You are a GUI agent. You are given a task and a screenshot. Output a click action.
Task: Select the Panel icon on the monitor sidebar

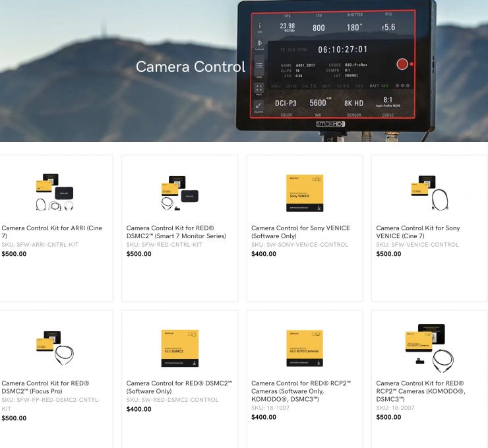tap(260, 87)
